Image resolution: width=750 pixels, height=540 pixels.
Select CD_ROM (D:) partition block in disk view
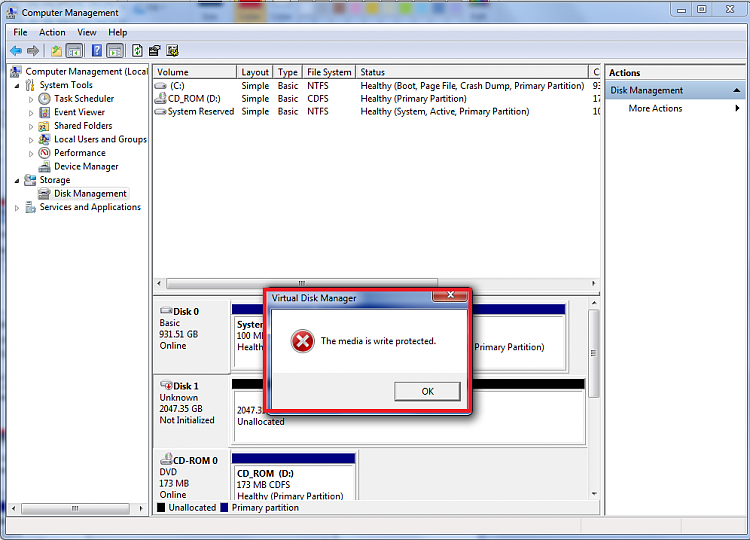[x=293, y=478]
